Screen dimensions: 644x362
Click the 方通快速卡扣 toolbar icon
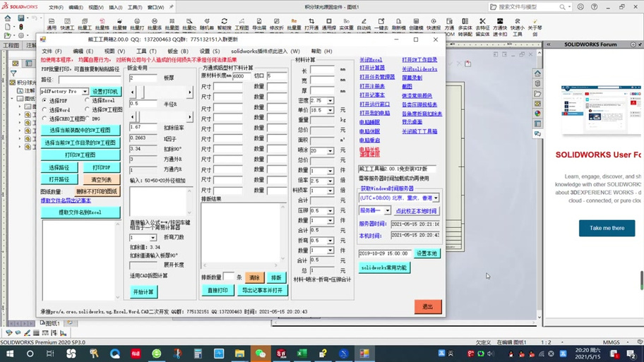(x=500, y=27)
